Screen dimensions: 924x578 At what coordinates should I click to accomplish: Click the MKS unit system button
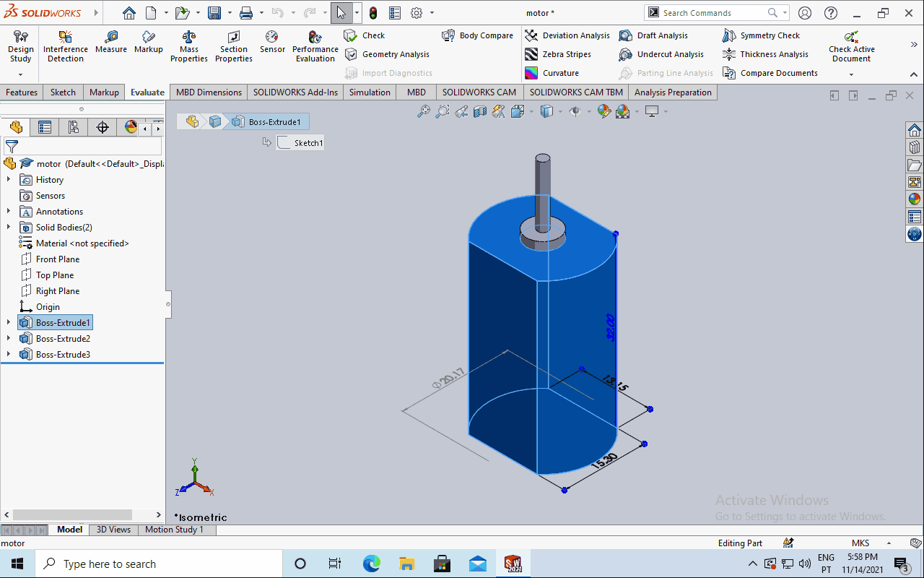point(860,543)
